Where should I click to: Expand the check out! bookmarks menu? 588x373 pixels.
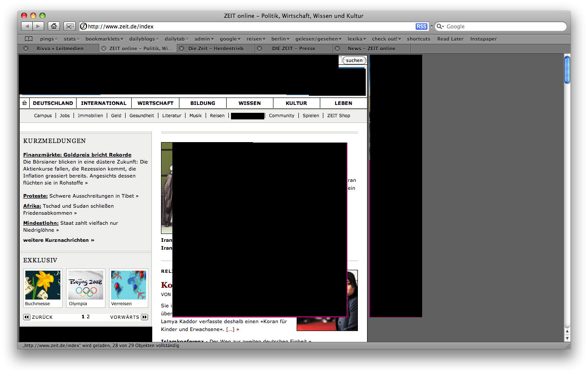point(387,39)
